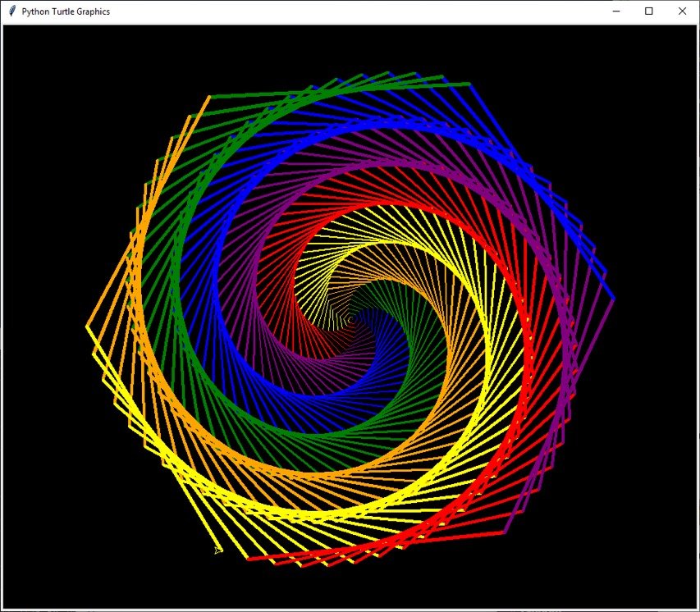Click the "Python Turtle Graphics" title text
Image resolution: width=700 pixels, height=612 pixels.
click(x=66, y=11)
